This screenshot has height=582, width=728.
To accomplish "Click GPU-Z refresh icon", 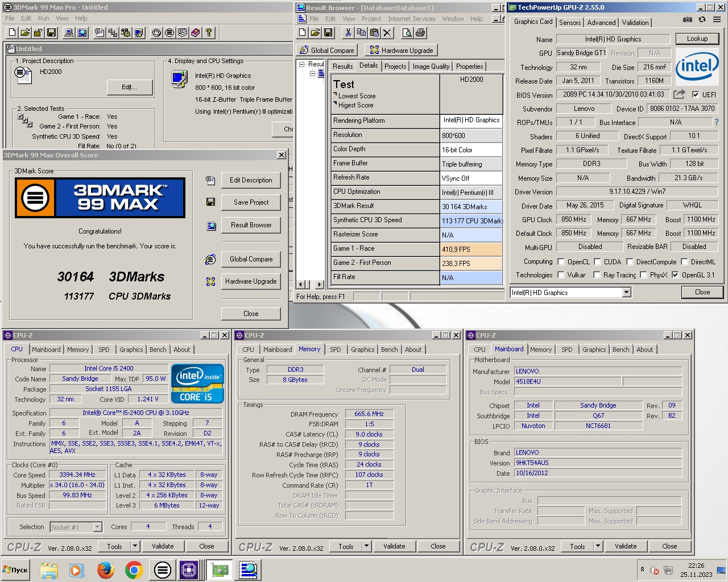I will [x=702, y=19].
